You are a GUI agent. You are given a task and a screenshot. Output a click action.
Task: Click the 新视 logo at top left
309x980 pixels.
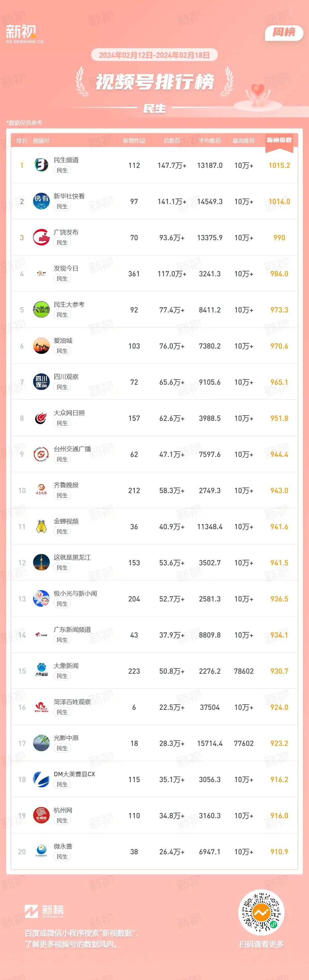[24, 34]
